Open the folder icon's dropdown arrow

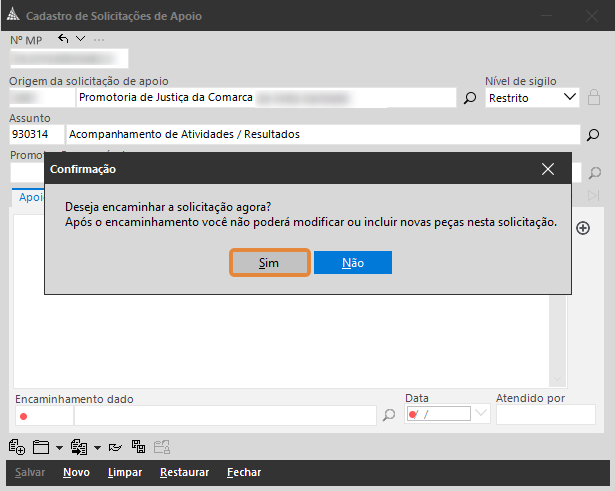point(59,448)
